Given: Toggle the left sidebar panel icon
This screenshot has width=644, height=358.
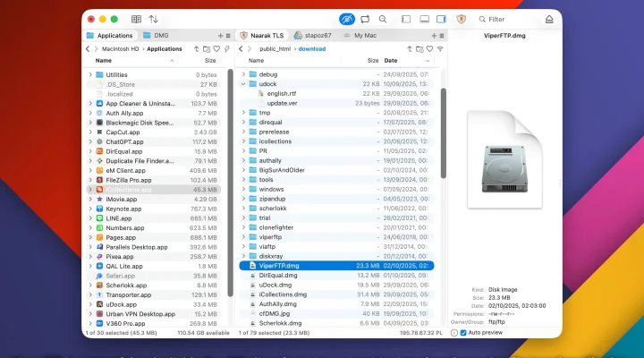Looking at the screenshot, I should [406, 20].
